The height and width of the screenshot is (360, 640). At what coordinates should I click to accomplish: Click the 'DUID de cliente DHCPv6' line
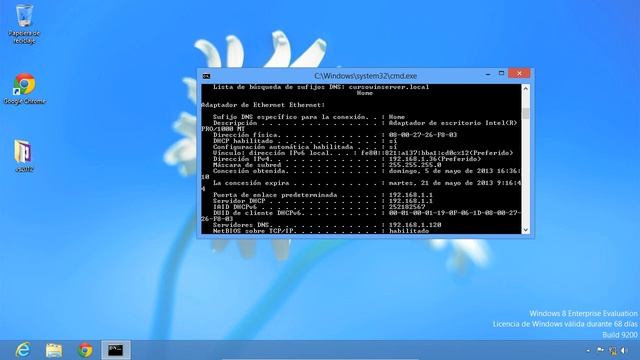coord(367,213)
